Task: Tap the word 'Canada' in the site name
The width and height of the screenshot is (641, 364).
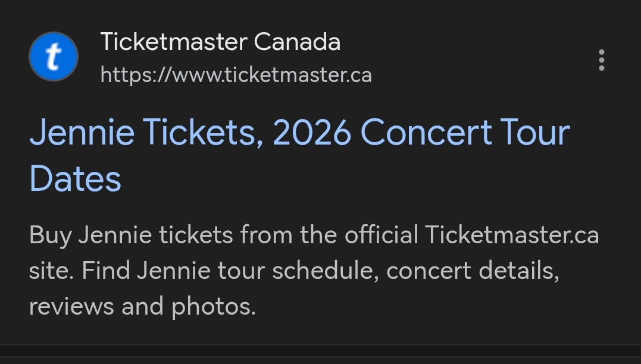Action: (296, 42)
